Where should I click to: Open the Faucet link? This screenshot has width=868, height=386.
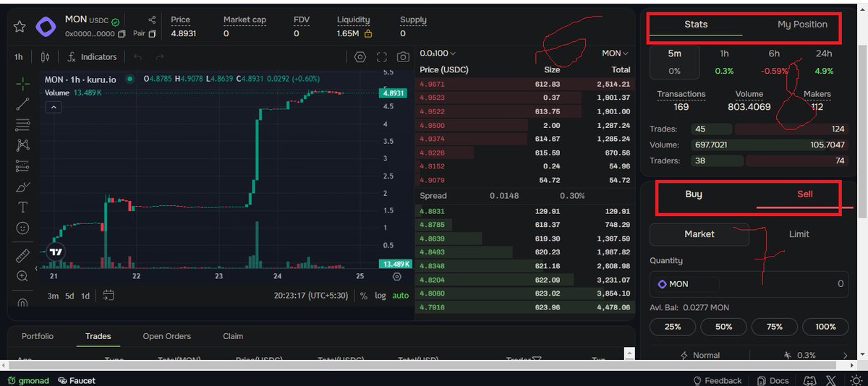(77, 380)
